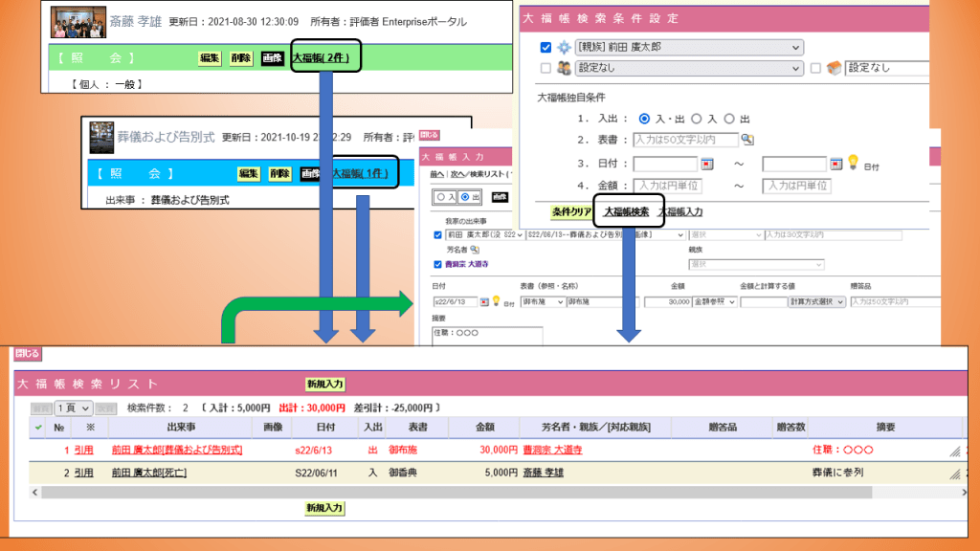Click the 金額 minimum amount input field

point(667,186)
